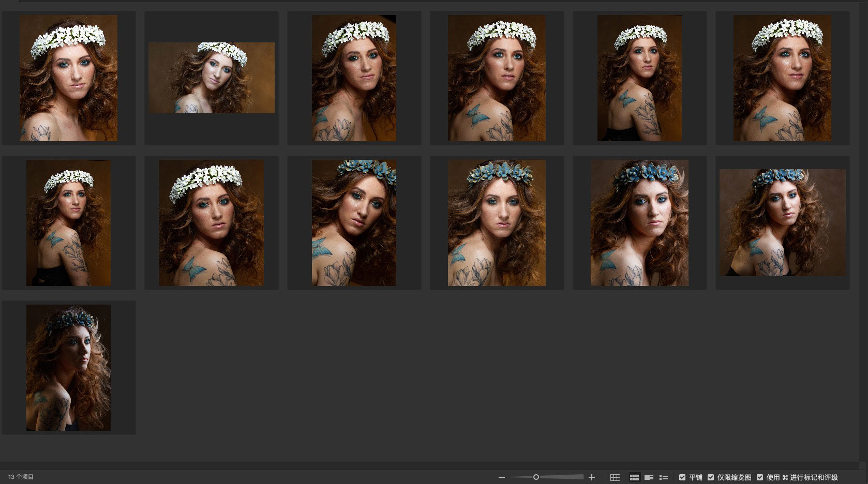Select the first thumbnail in the top row
Image resolution: width=868 pixels, height=484 pixels.
[x=69, y=78]
